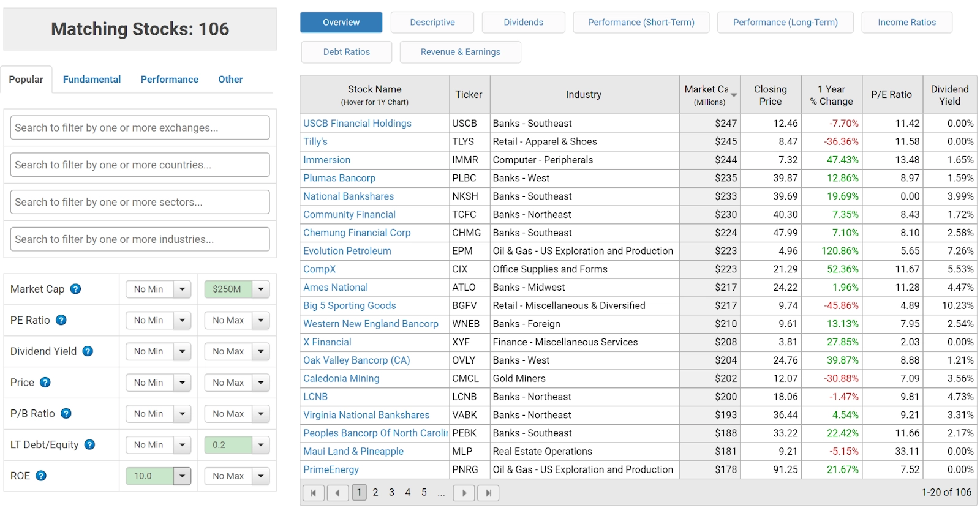Image resolution: width=980 pixels, height=508 pixels.
Task: Select the Dividends view tab
Action: 524,23
